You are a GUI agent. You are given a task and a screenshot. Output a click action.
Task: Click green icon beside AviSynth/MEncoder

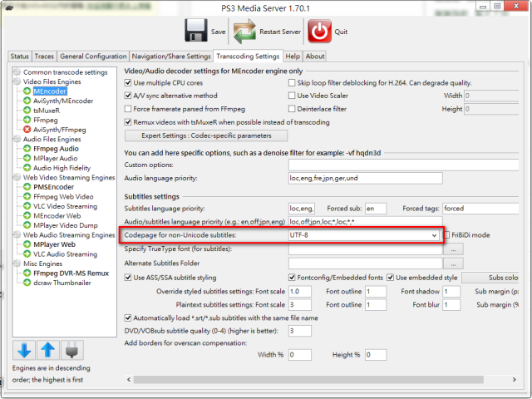(x=27, y=101)
